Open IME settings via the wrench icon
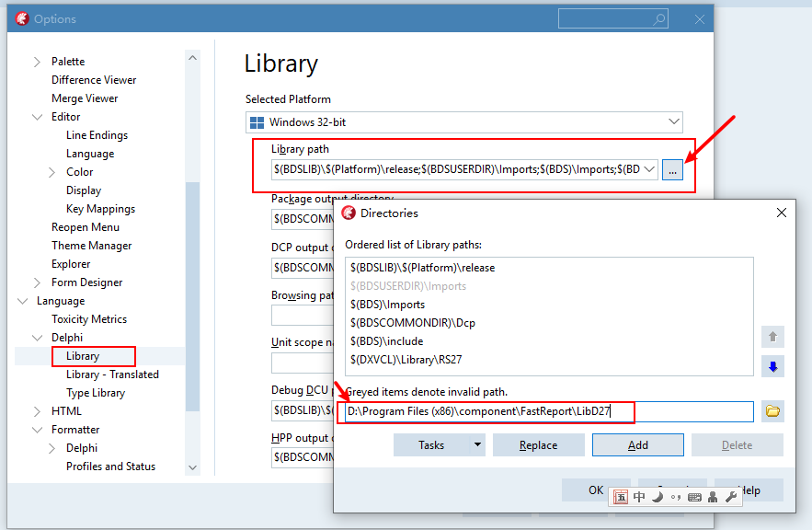The width and height of the screenshot is (812, 530). coord(732,497)
